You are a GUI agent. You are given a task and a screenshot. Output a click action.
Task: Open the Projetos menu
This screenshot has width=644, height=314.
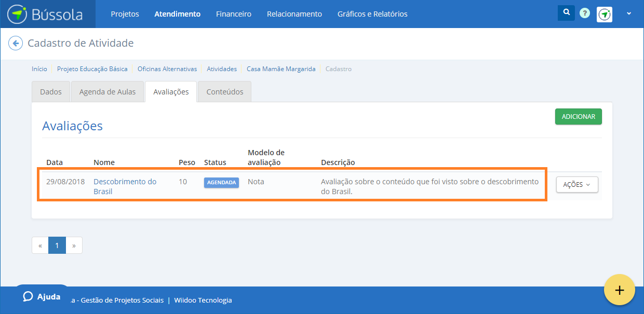[125, 14]
